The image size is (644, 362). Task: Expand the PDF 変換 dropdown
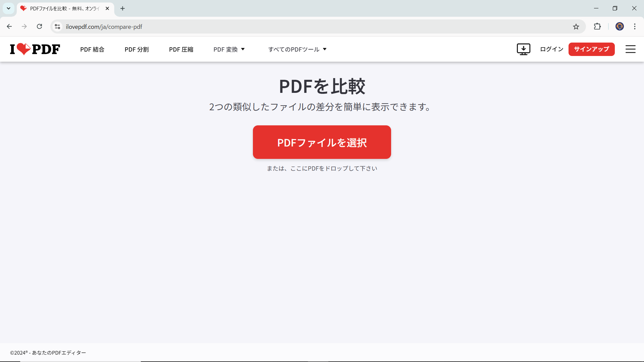point(229,49)
